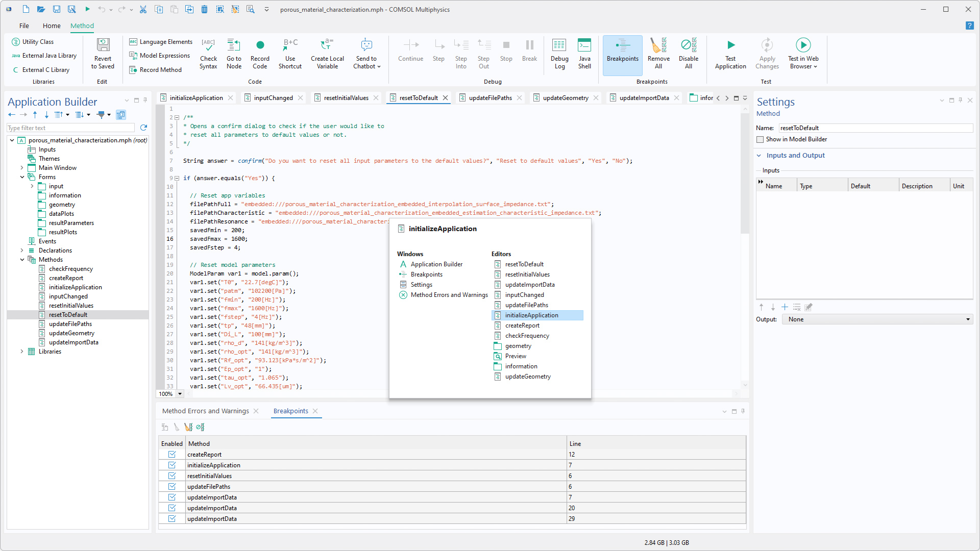The height and width of the screenshot is (551, 980).
Task: Collapse the Inputs and Output section
Action: coord(759,156)
